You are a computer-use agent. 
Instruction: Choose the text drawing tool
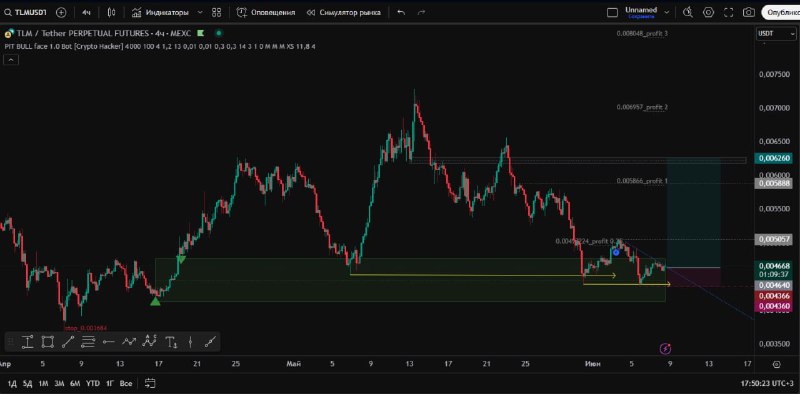coord(172,342)
